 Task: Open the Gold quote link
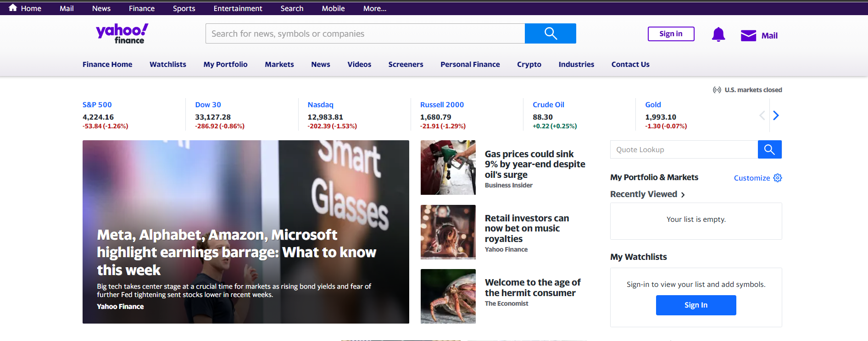[653, 104]
